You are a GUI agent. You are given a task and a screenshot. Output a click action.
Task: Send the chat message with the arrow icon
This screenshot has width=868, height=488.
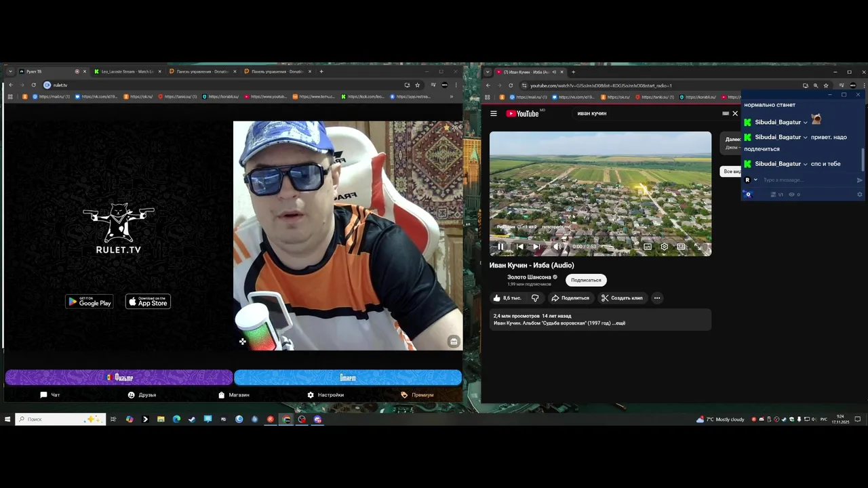pyautogui.click(x=859, y=180)
